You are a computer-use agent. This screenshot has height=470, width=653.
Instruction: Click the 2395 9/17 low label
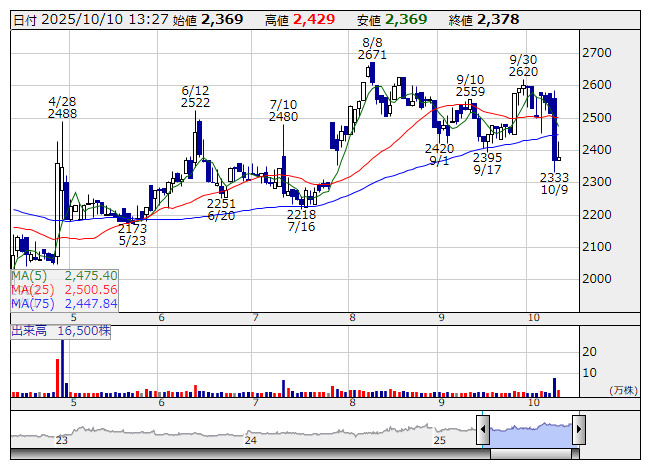(487, 164)
